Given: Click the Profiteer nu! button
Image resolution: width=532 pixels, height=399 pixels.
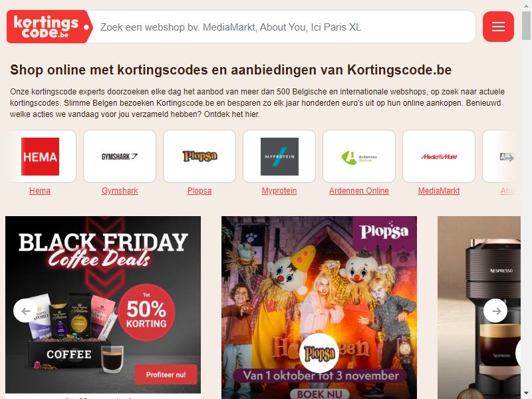Looking at the screenshot, I should click(x=166, y=374).
